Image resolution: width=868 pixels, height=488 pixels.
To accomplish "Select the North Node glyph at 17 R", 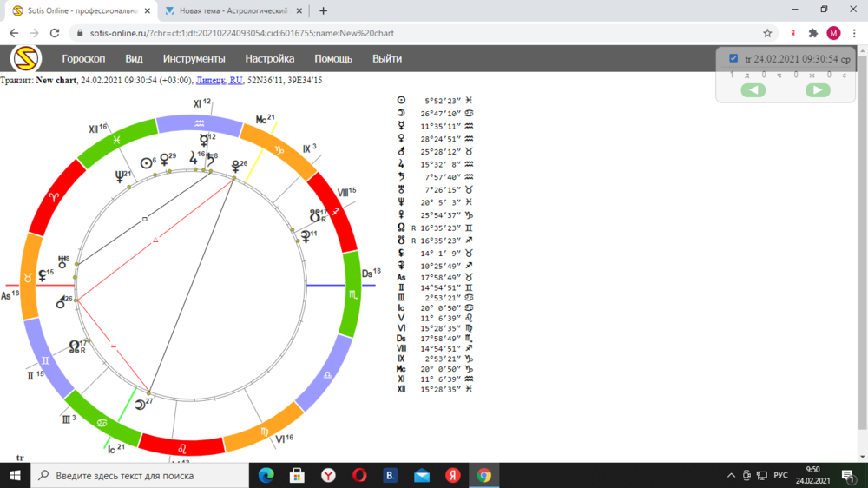I will point(74,346).
